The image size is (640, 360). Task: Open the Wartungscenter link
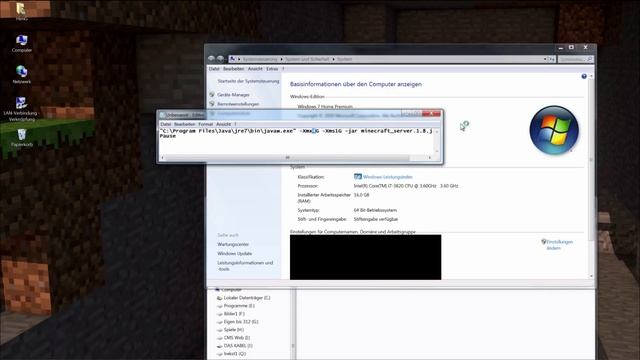click(x=233, y=244)
